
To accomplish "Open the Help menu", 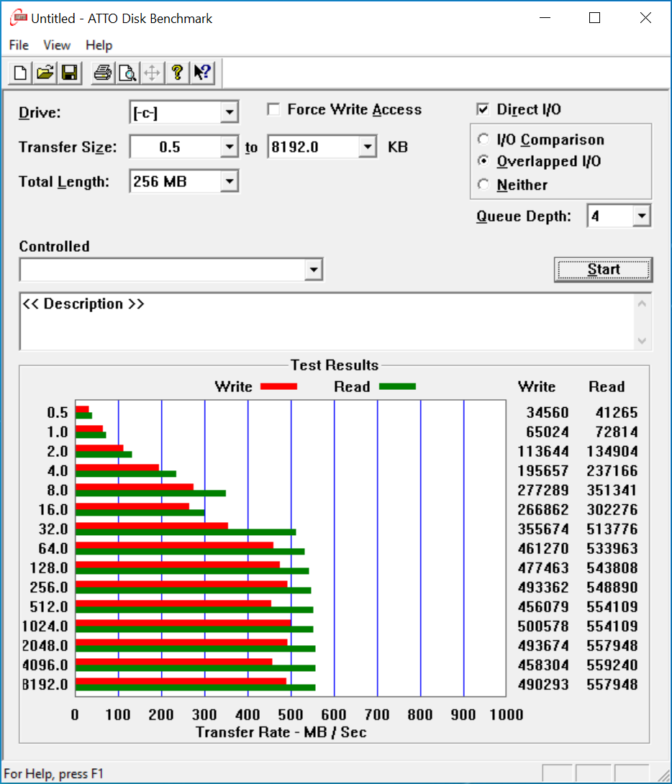I will (99, 45).
